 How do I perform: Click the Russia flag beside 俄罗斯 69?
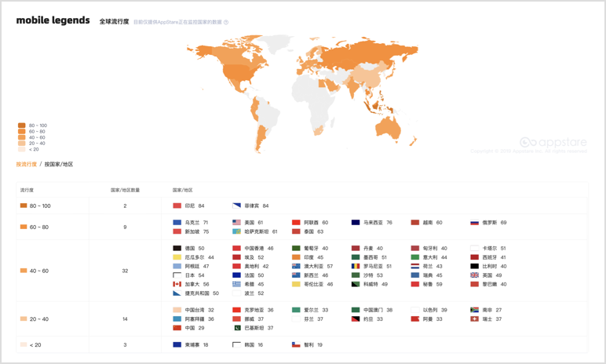(476, 223)
